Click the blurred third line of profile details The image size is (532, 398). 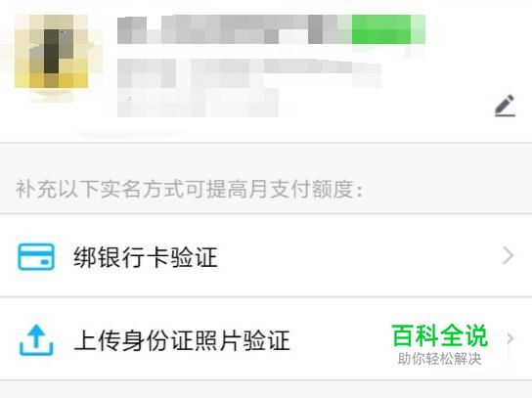point(198,103)
